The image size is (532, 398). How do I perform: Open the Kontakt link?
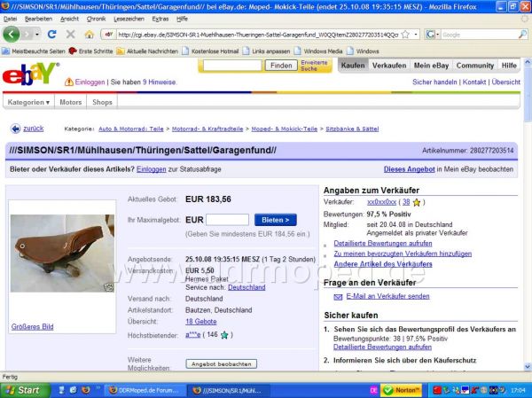474,82
